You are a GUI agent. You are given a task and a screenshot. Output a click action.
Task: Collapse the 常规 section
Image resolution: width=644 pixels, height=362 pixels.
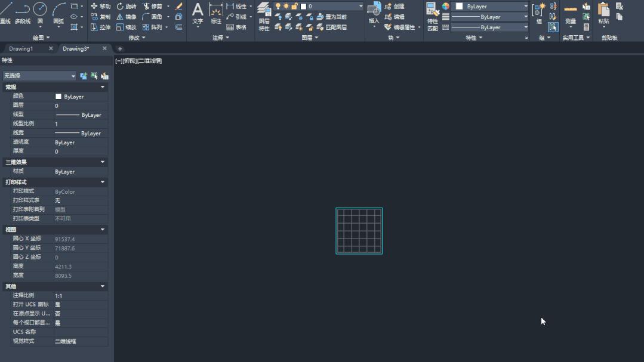pyautogui.click(x=102, y=87)
